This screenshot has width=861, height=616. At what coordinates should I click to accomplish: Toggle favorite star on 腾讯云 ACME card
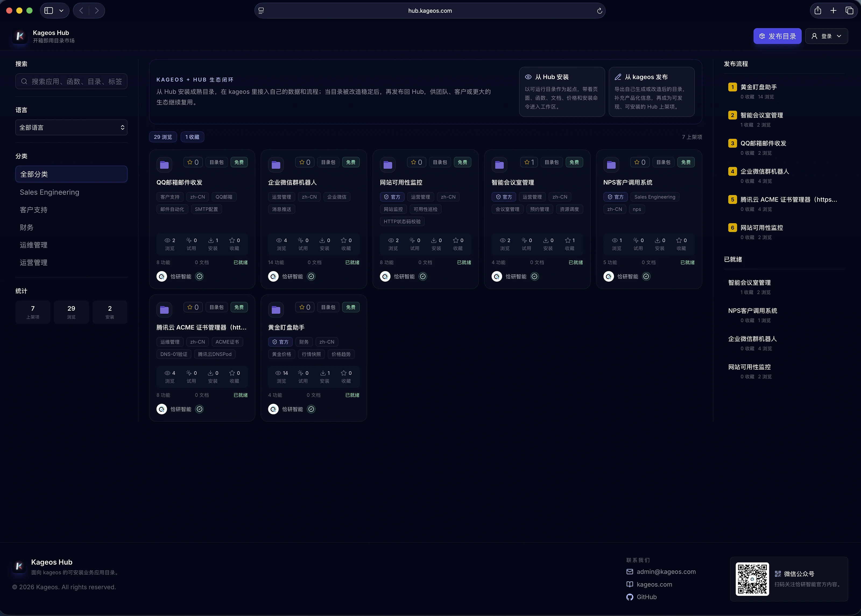(x=193, y=307)
